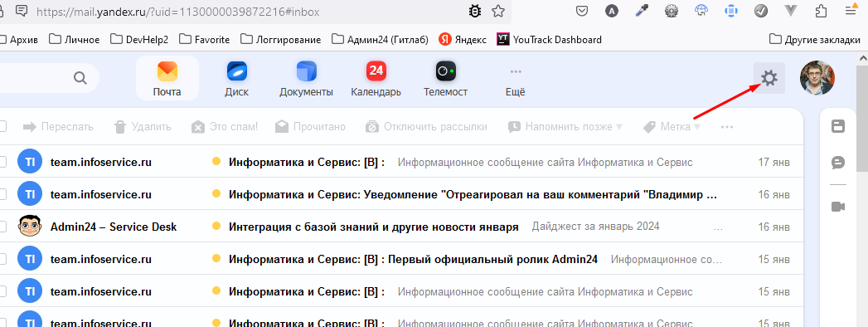Image resolution: width=868 pixels, height=327 pixels.
Task: Open mail settings gear icon
Action: point(769,78)
